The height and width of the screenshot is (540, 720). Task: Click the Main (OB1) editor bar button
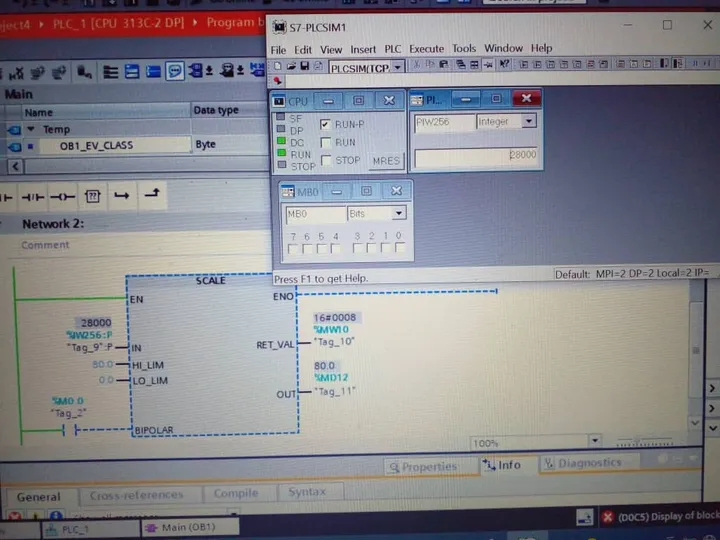click(188, 528)
